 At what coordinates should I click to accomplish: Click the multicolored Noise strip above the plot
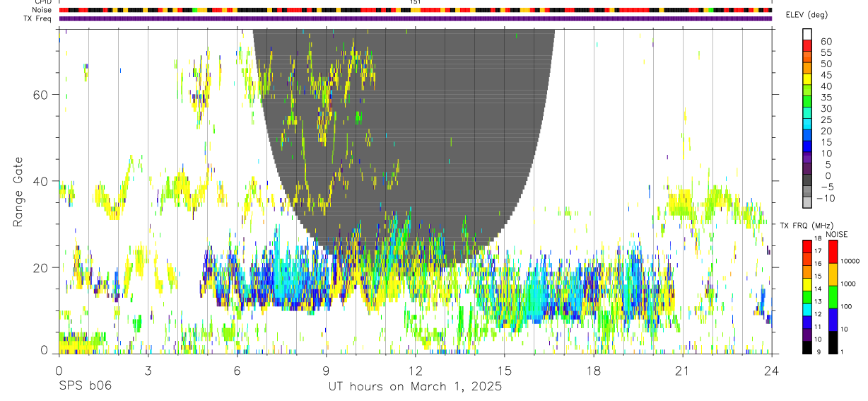(416, 10)
